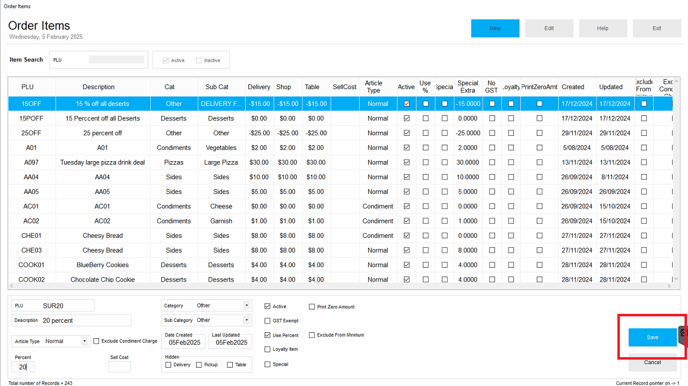The image size is (688, 386).
Task: Expand the Sub Category dropdown
Action: (247, 320)
